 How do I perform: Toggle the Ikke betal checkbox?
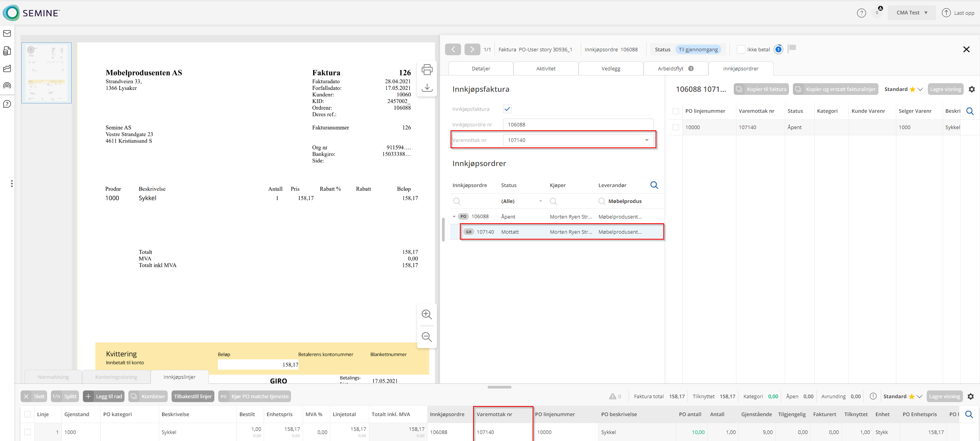(741, 49)
